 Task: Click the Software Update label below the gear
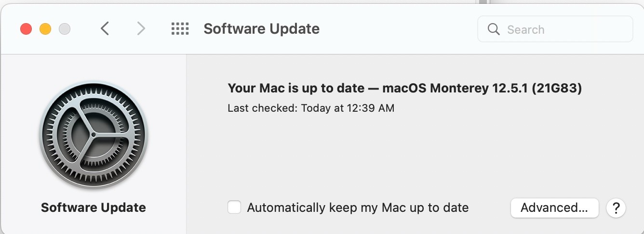click(x=94, y=208)
